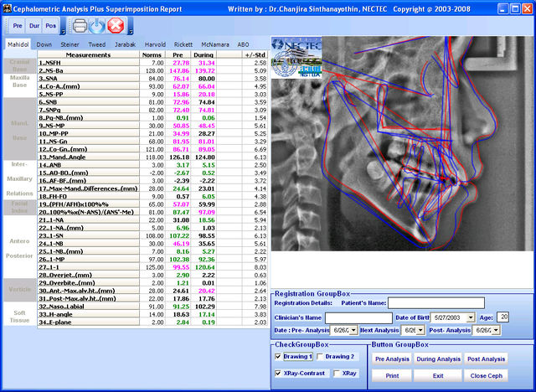536x392 pixels.
Task: Select the 34..E-plane row
Action: [152, 322]
